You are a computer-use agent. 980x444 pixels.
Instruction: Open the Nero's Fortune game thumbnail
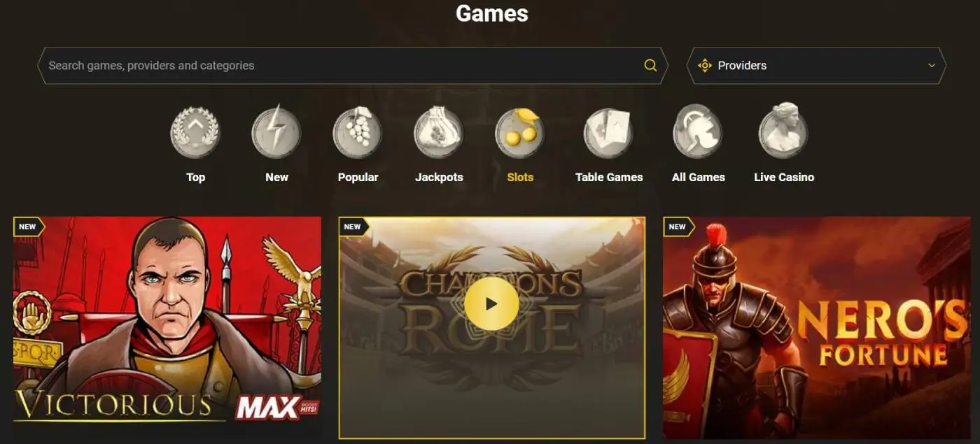[x=817, y=327]
